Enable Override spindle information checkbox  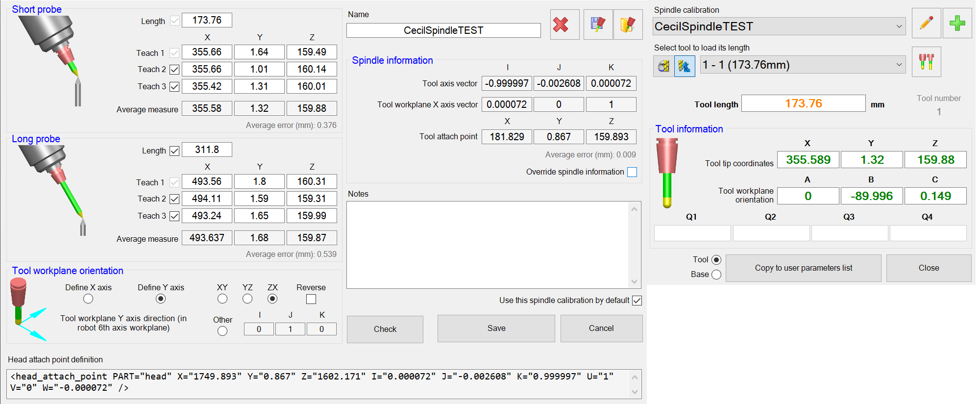pos(632,172)
